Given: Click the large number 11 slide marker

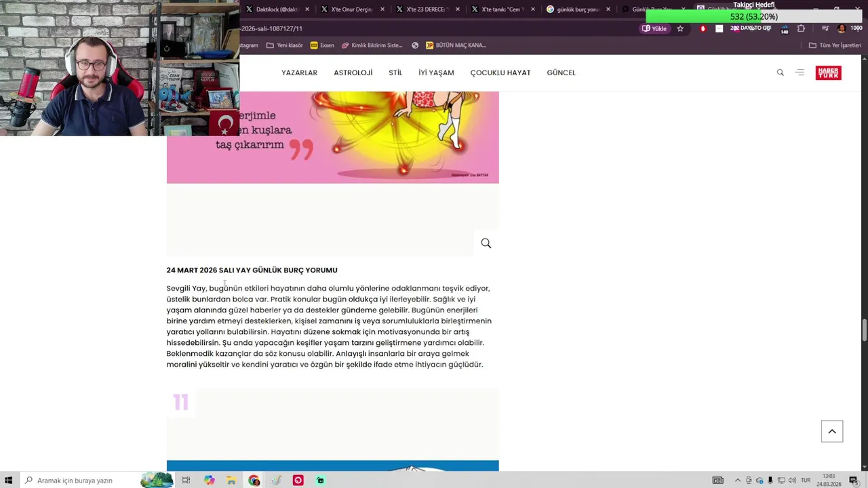Looking at the screenshot, I should pos(180,402).
